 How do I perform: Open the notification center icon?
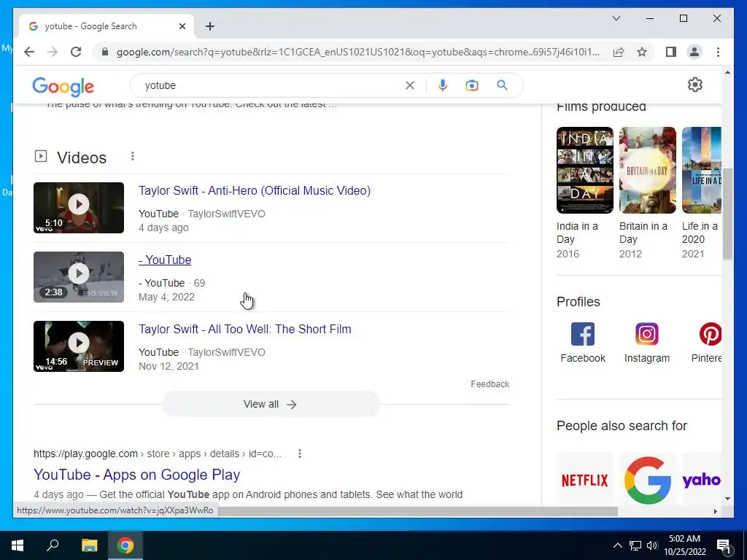click(x=724, y=546)
